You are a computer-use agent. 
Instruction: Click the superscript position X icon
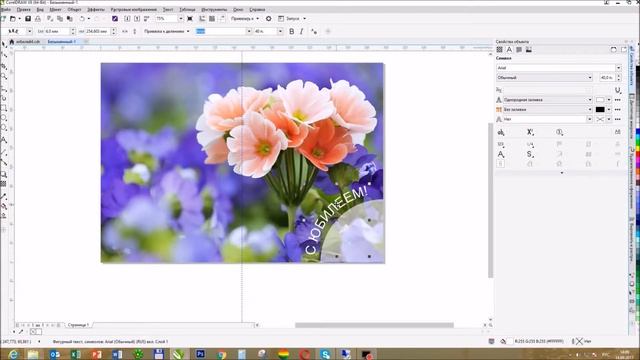pos(530,132)
